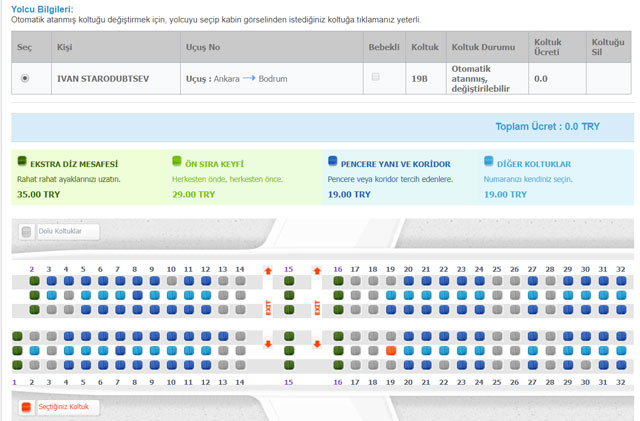Click the Koltuk Durumu column header
This screenshot has height=421, width=640.
point(483,46)
